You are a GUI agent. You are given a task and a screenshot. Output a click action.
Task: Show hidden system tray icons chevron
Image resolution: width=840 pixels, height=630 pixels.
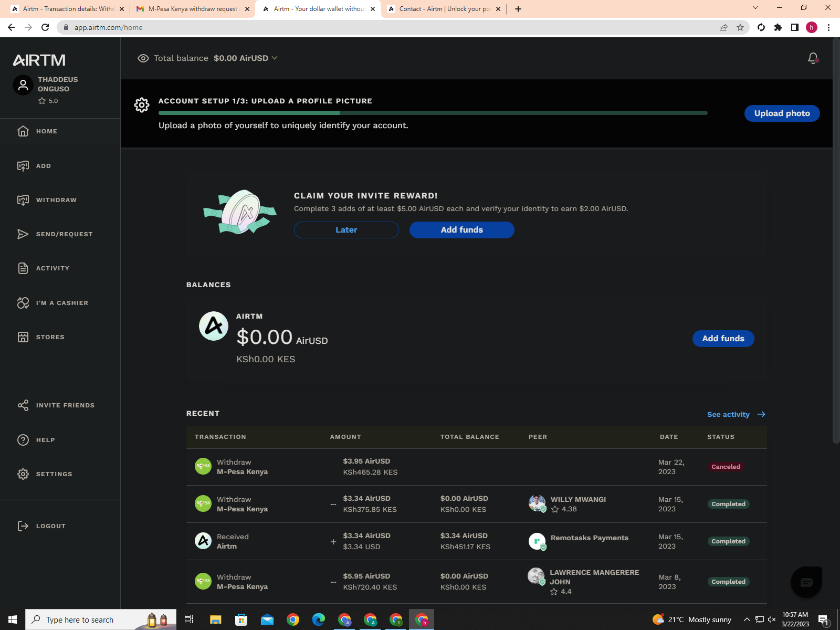click(x=747, y=619)
